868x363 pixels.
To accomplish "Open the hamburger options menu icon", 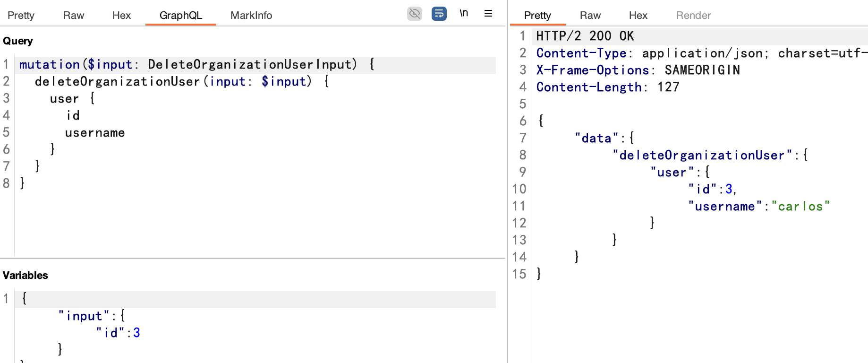I will click(x=488, y=14).
